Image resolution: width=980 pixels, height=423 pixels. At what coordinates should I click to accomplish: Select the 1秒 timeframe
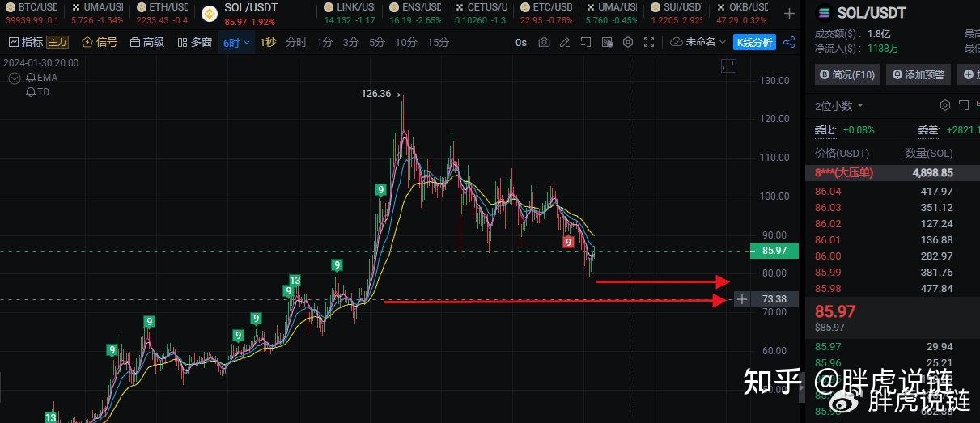tap(267, 42)
